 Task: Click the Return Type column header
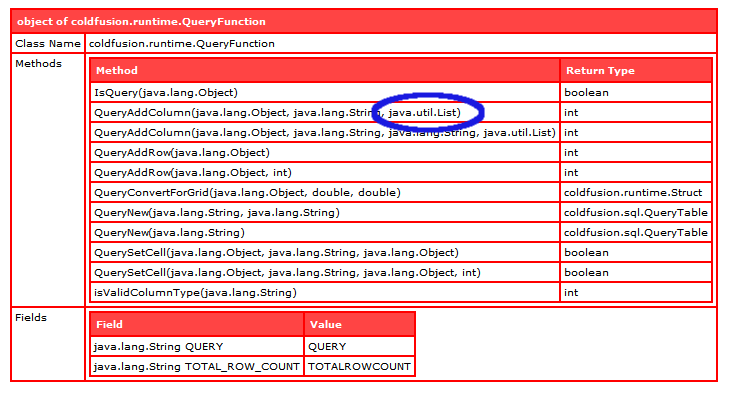(636, 71)
